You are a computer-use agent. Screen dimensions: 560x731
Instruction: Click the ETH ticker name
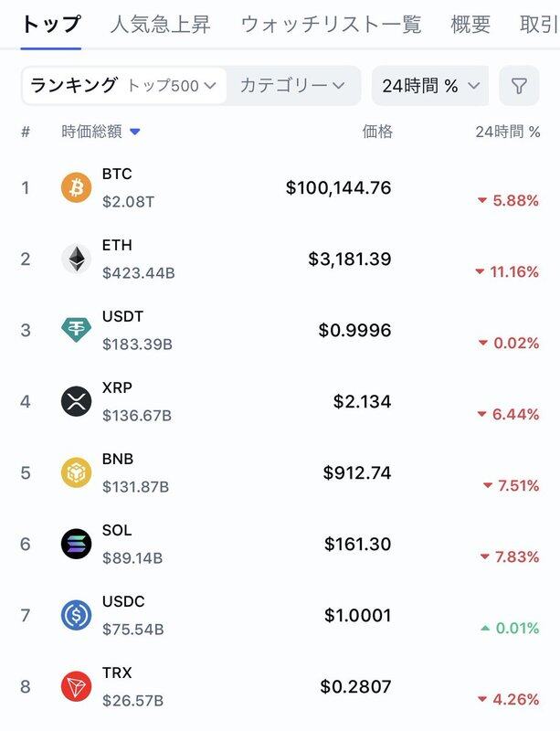pyautogui.click(x=117, y=245)
